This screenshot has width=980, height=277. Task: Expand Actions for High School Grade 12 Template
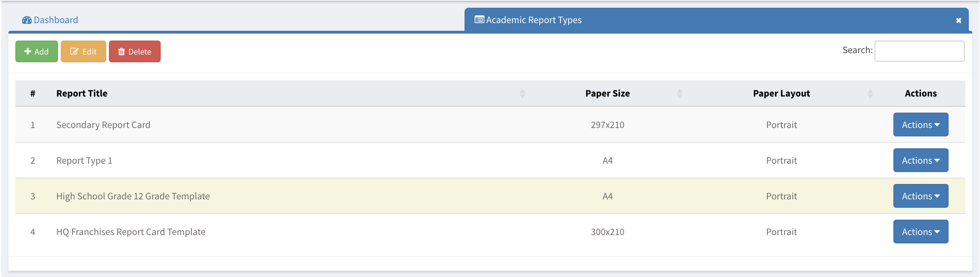920,196
